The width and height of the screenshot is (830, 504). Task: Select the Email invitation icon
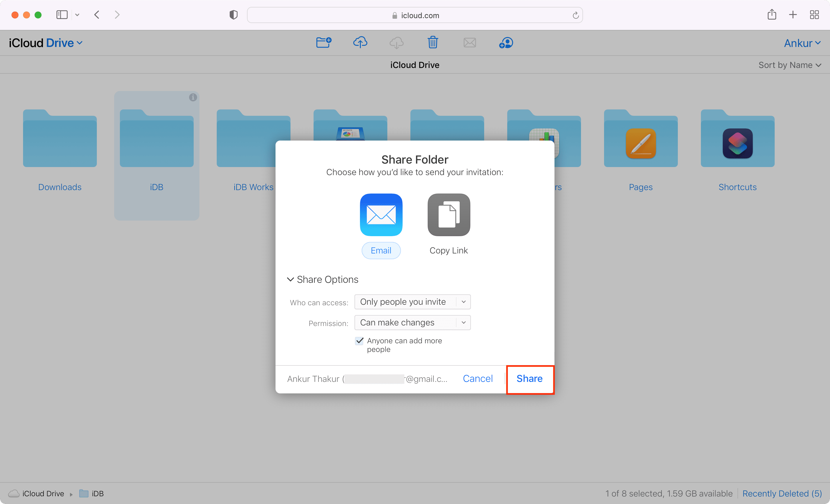pyautogui.click(x=381, y=215)
